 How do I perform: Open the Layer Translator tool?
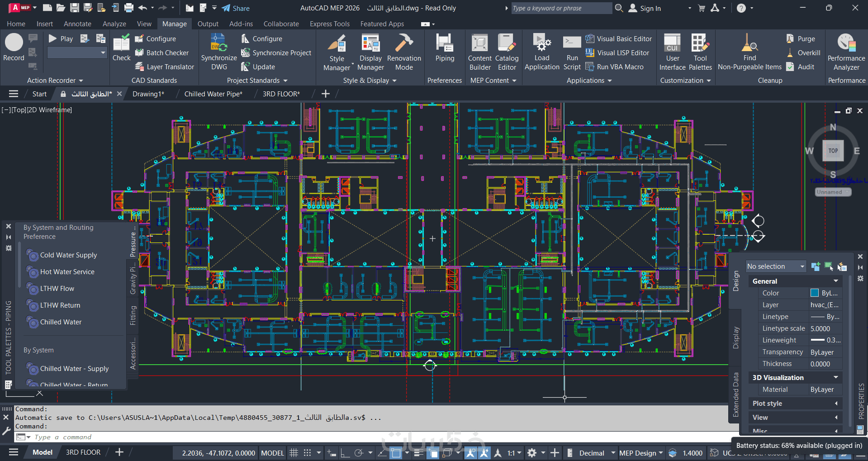click(x=165, y=67)
